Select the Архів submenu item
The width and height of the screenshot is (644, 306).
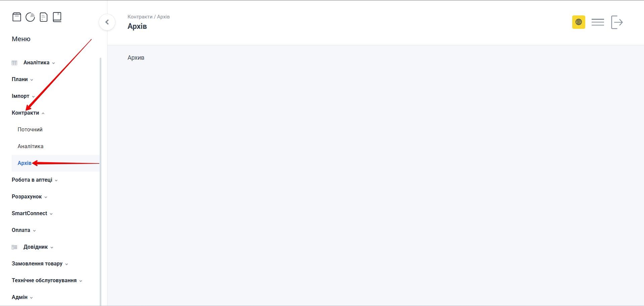24,163
